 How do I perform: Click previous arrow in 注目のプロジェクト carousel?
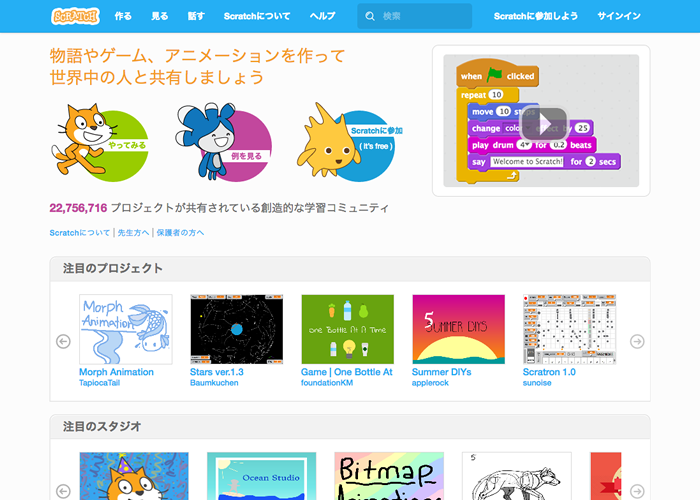pos(63,342)
